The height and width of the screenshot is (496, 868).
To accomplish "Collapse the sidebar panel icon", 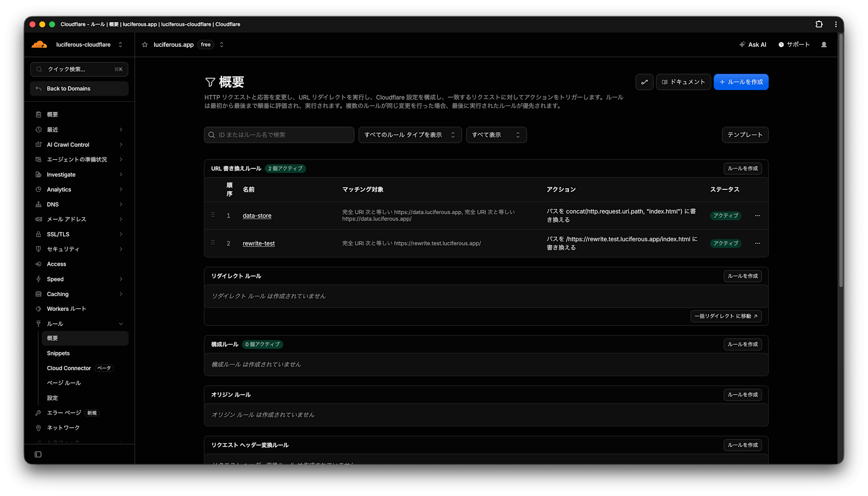I will coord(38,454).
